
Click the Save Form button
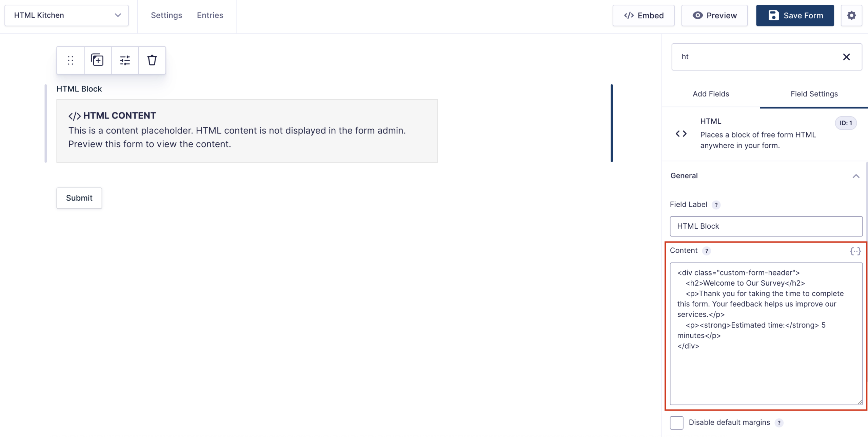click(795, 16)
